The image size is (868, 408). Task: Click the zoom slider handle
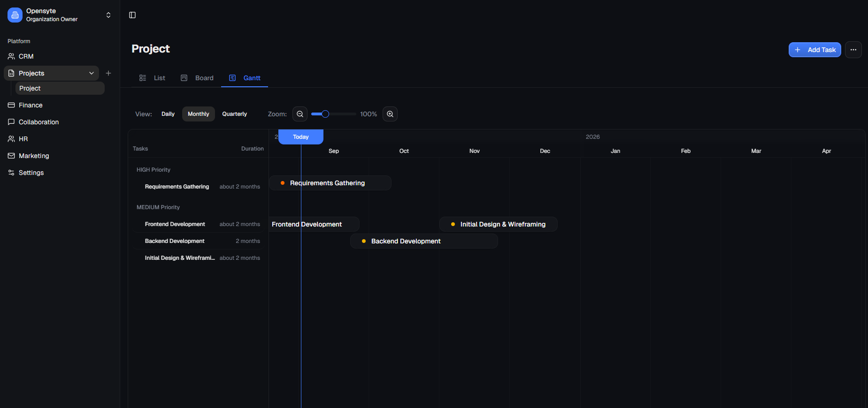[x=325, y=114]
